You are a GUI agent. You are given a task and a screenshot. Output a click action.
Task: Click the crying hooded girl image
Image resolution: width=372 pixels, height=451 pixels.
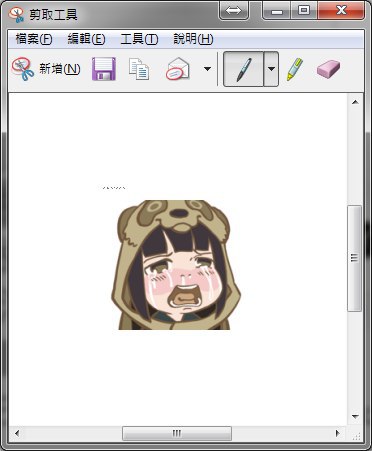click(175, 265)
